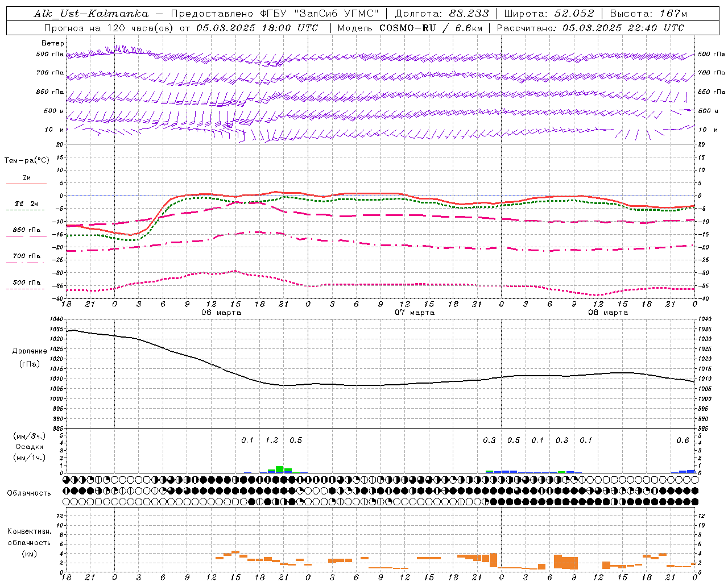The width and height of the screenshot is (728, 582).
Task: Click the tallest green precipitation bar
Action: pos(279,469)
